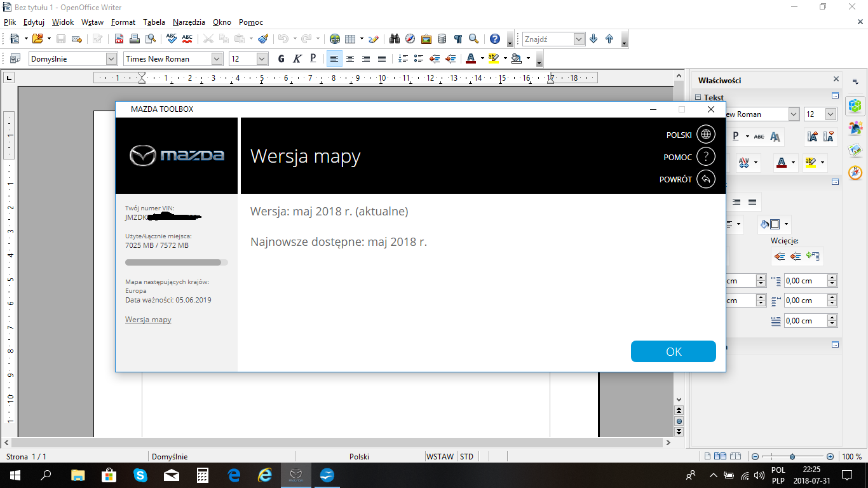This screenshot has width=868, height=488.
Task: Open the Format menu
Action: click(x=123, y=22)
